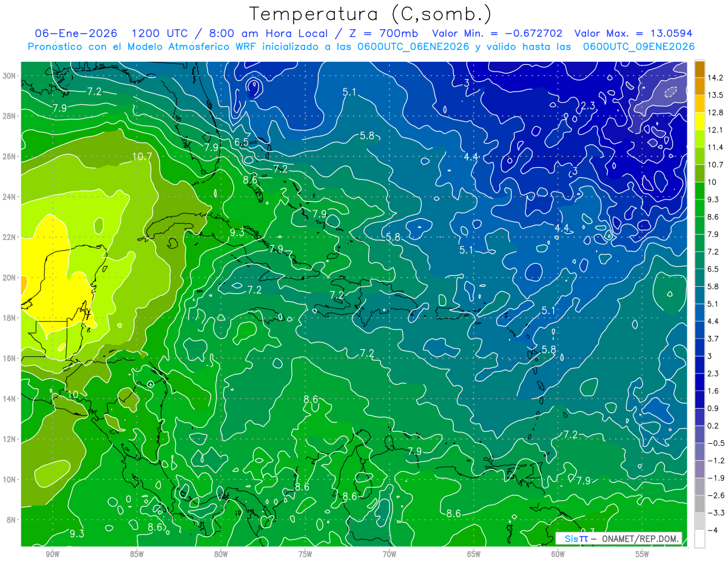Click the "6.5" contour label near Florida
Screen dimensions: 728x562
point(241,142)
